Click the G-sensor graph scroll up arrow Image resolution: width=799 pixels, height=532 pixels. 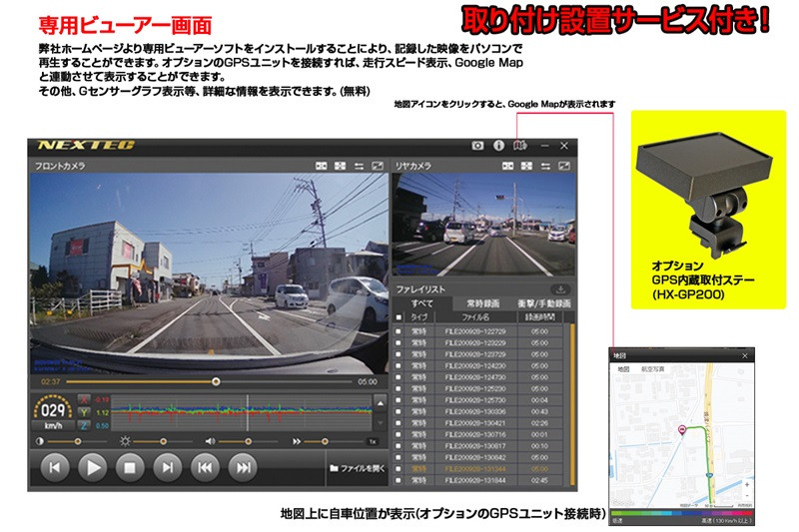tap(380, 401)
